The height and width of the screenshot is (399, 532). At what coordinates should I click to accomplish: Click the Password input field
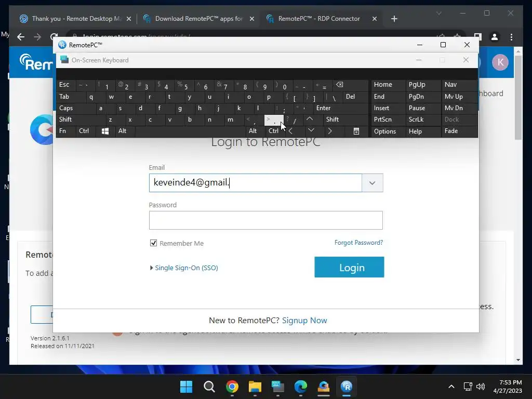pos(265,220)
